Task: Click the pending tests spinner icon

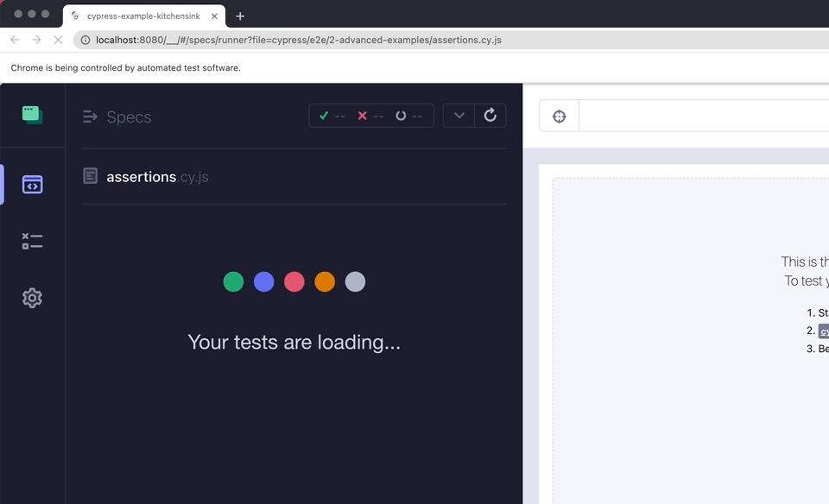Action: (x=401, y=116)
